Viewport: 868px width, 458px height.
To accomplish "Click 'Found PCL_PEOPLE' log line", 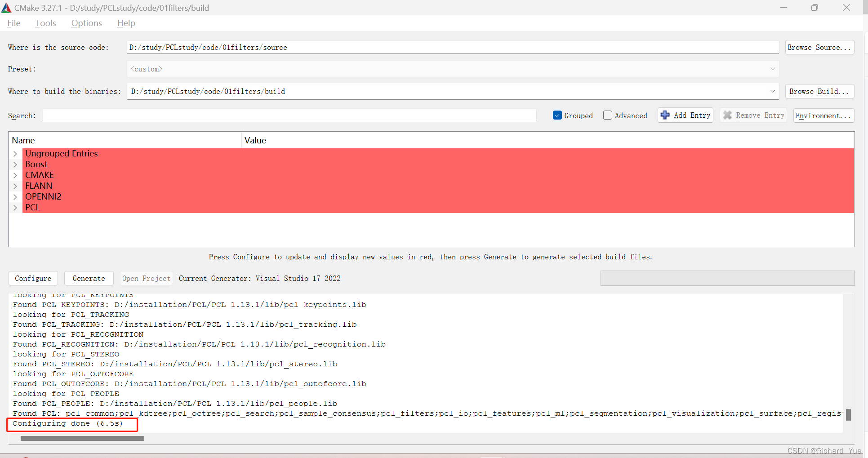I will point(175,404).
